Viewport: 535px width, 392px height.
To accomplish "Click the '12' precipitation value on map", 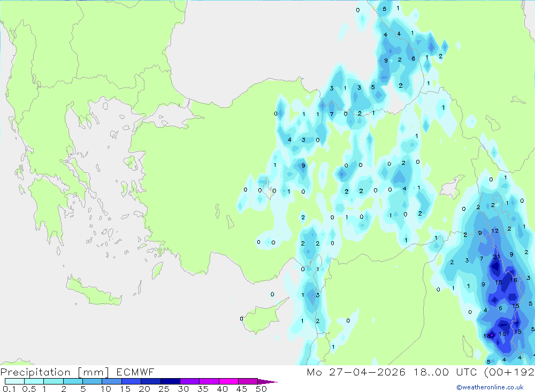I will pyautogui.click(x=495, y=231).
